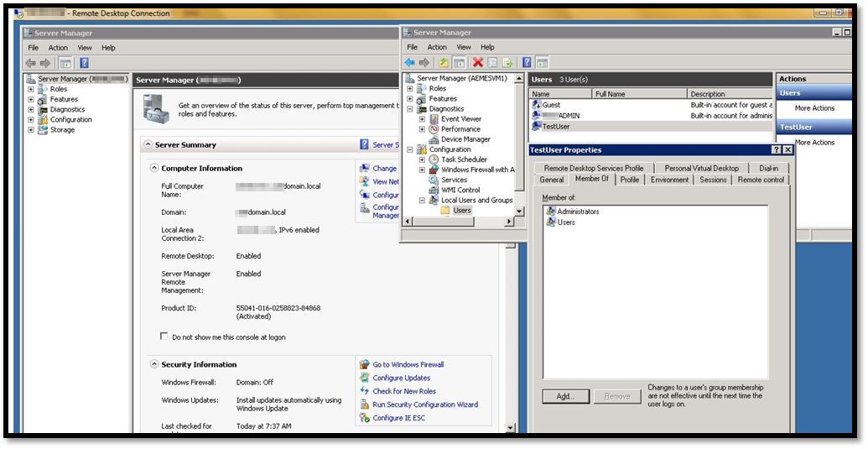Click Show/Hide Console Tree icon in front toolbar
The width and height of the screenshot is (868, 449).
[x=459, y=63]
